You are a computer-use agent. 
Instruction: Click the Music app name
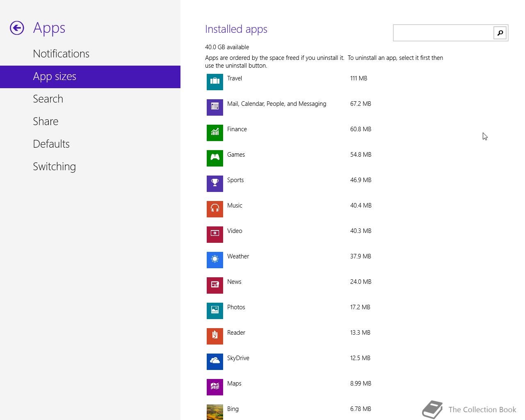tap(235, 205)
